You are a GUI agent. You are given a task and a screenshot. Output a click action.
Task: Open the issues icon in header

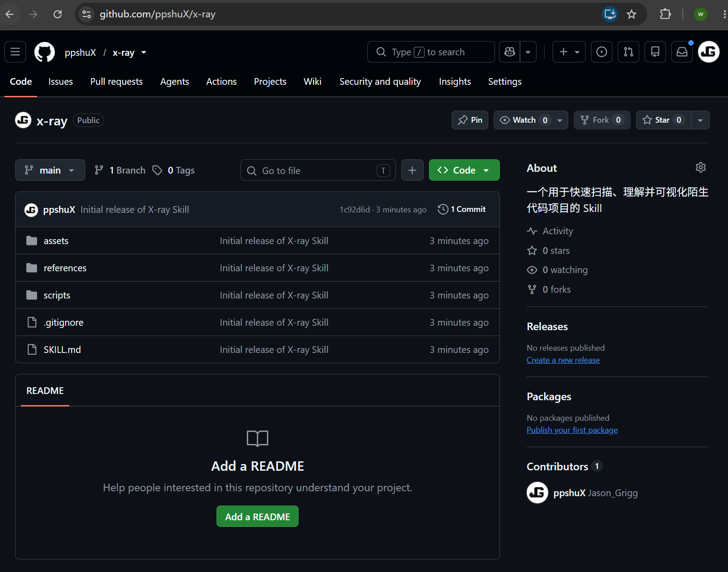pos(602,52)
